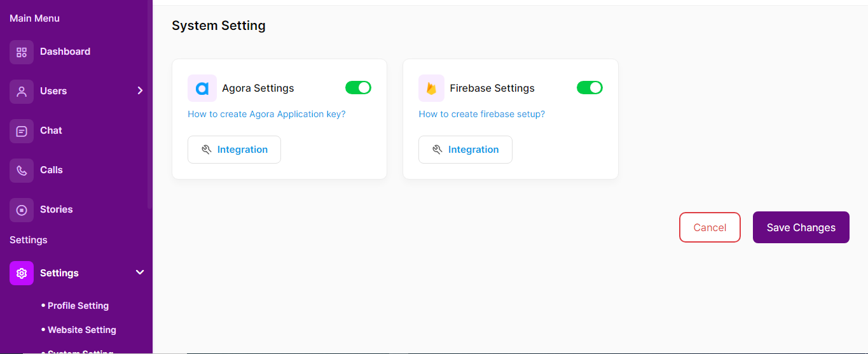
Task: Open Profile Setting in sidebar
Action: pyautogui.click(x=78, y=306)
